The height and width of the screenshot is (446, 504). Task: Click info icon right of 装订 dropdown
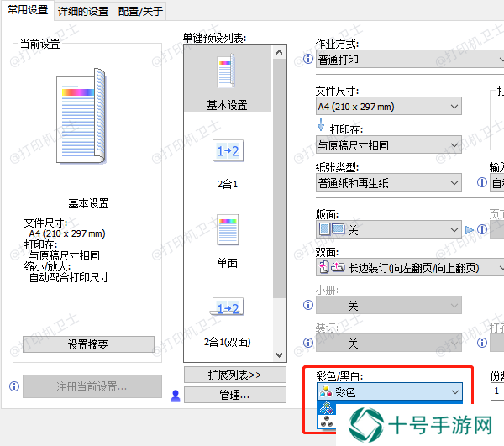coord(482,343)
